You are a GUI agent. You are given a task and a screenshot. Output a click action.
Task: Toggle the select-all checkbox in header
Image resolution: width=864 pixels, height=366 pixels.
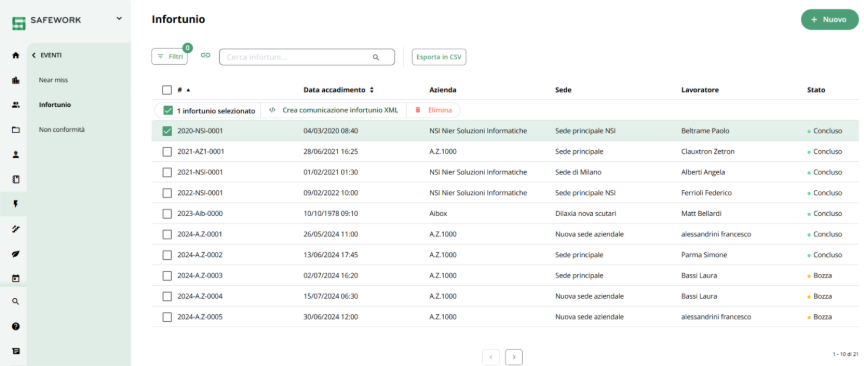167,90
